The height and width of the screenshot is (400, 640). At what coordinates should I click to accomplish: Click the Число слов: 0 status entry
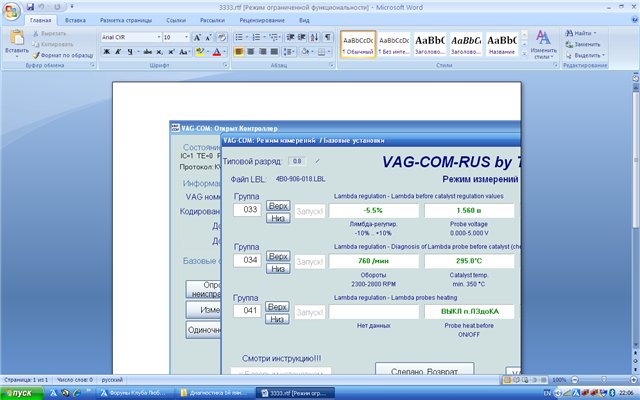click(x=75, y=380)
